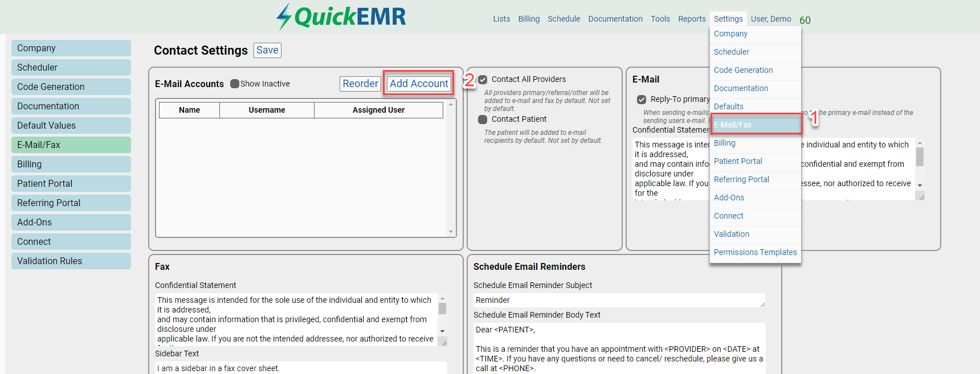980x374 pixels.
Task: Click the Reorder button
Action: coord(360,84)
